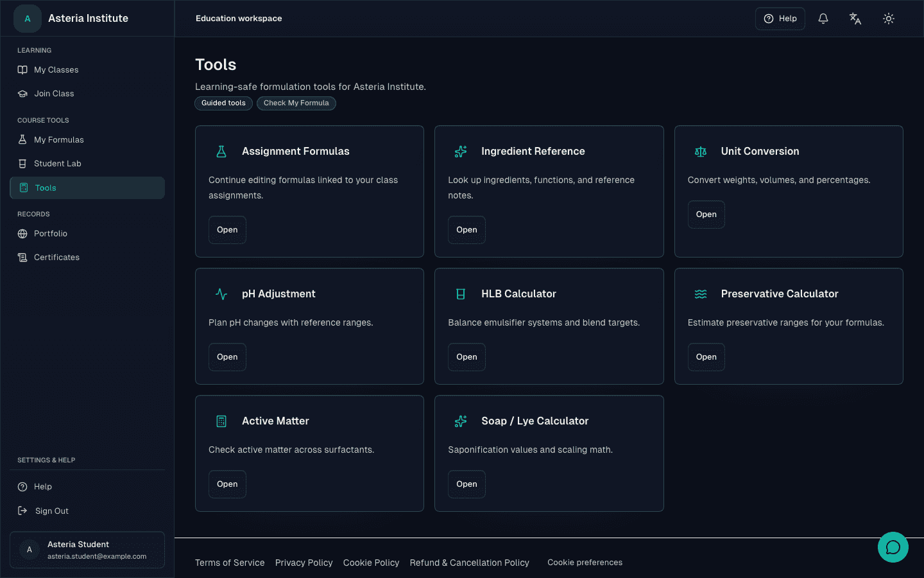Click the Preservative Calculator card title
This screenshot has height=578, width=924.
click(x=780, y=294)
